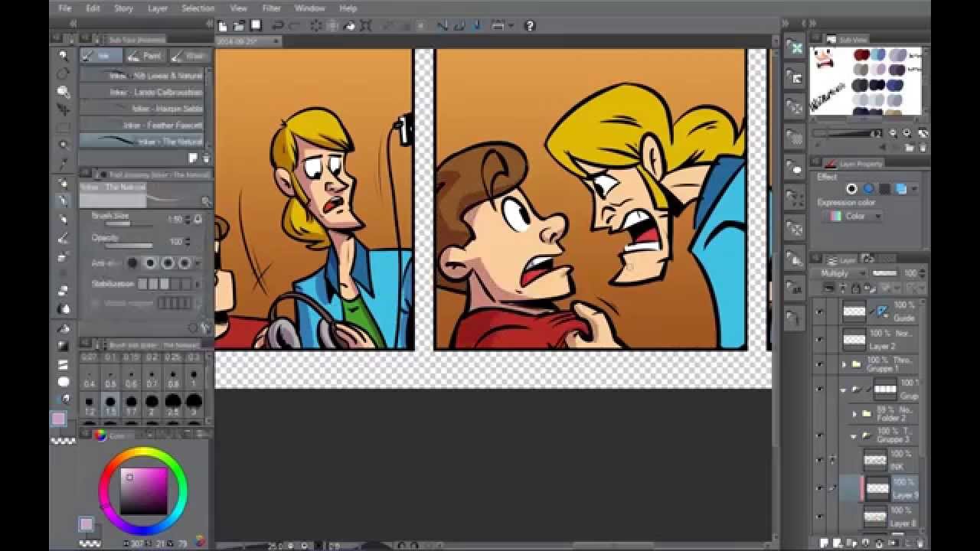
Task: Switch to the Paint sub tool tab
Action: pyautogui.click(x=145, y=56)
